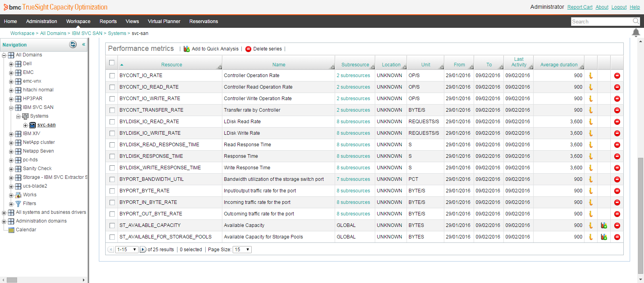The image size is (644, 283).
Task: Open the Administration menu
Action: coord(42,21)
